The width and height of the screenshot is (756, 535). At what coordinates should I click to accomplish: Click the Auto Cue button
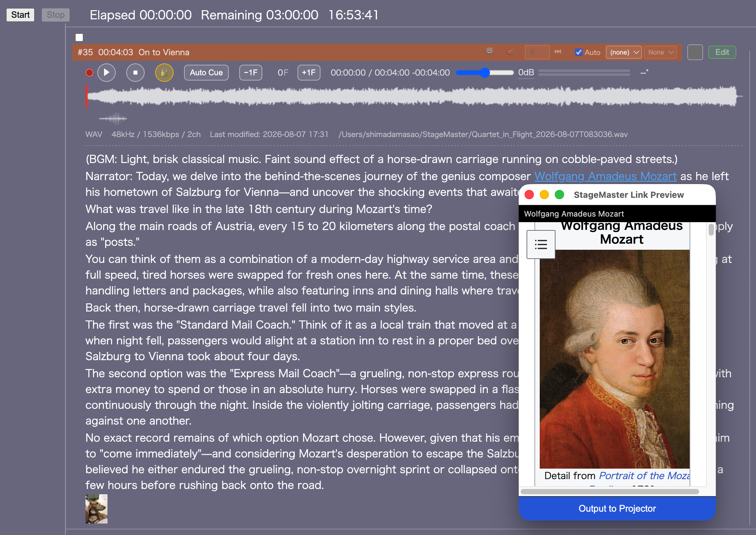(206, 73)
